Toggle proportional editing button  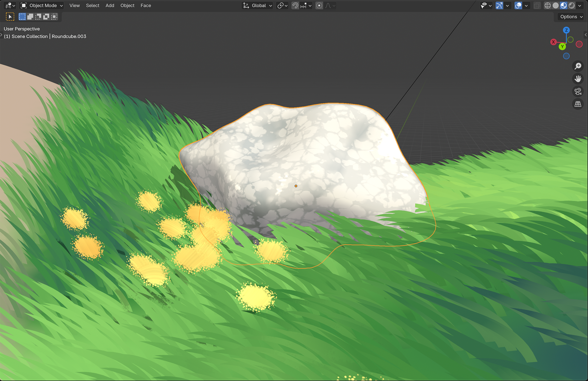319,6
